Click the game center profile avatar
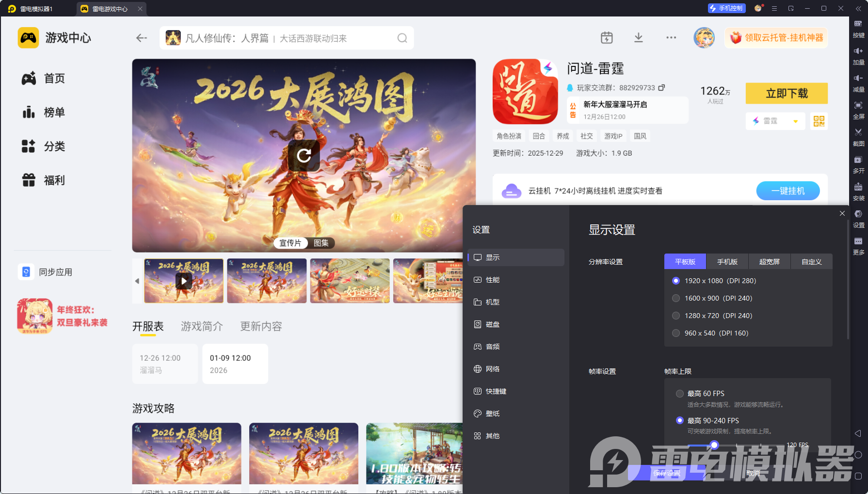This screenshot has width=868, height=494. [704, 38]
